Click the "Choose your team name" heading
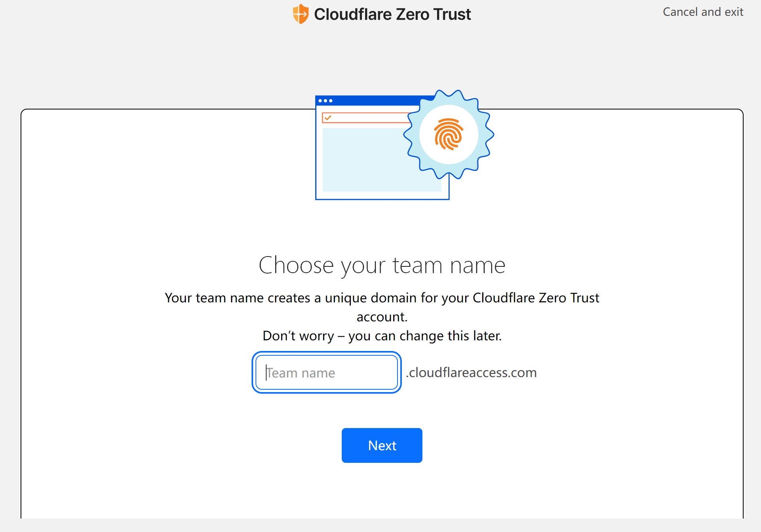The width and height of the screenshot is (761, 532). 382,265
